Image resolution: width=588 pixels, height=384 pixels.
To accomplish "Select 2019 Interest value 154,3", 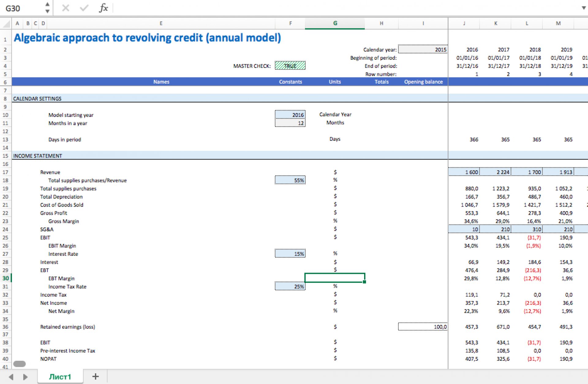I will (566, 262).
